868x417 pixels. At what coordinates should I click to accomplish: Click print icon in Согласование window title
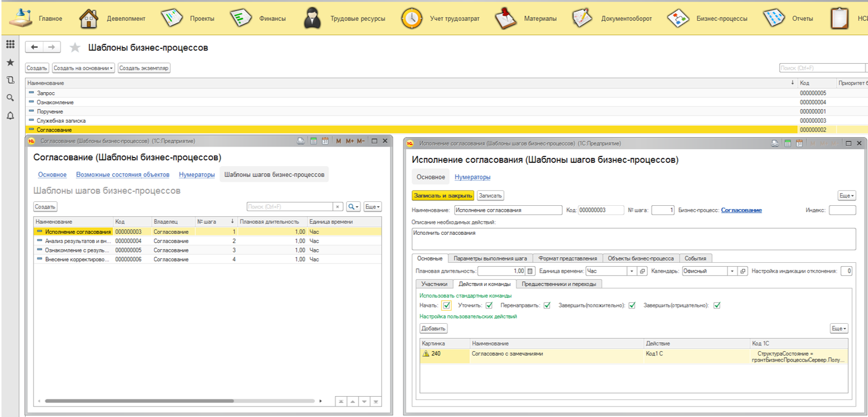301,141
